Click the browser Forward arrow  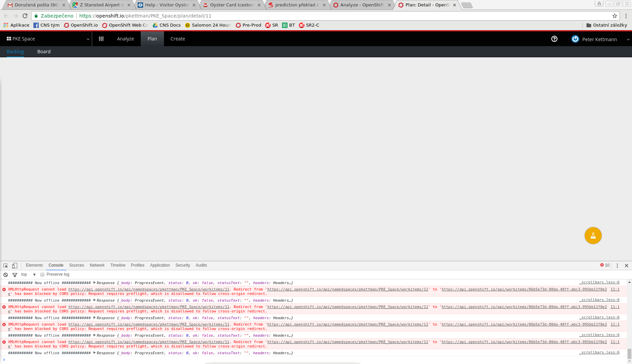[16, 16]
